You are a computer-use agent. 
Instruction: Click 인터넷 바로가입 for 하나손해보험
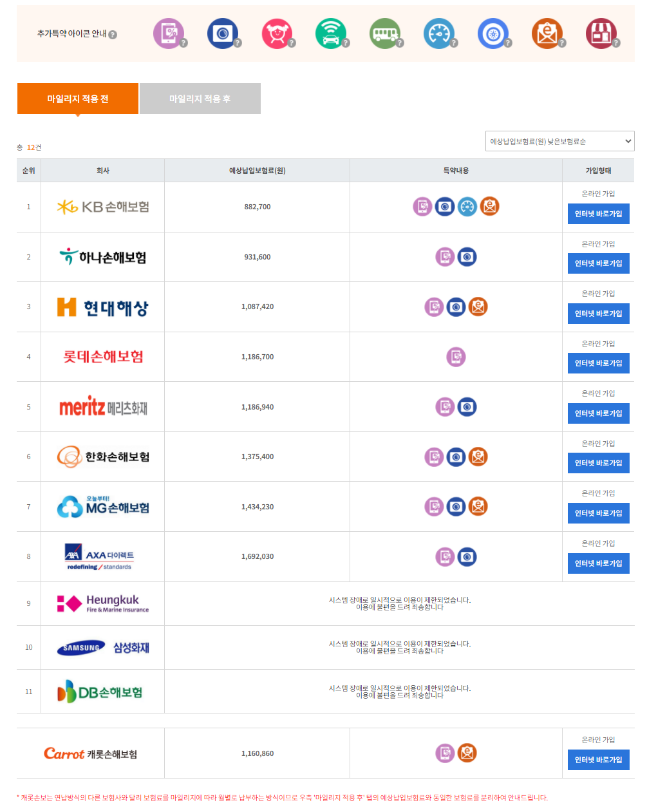[599, 263]
